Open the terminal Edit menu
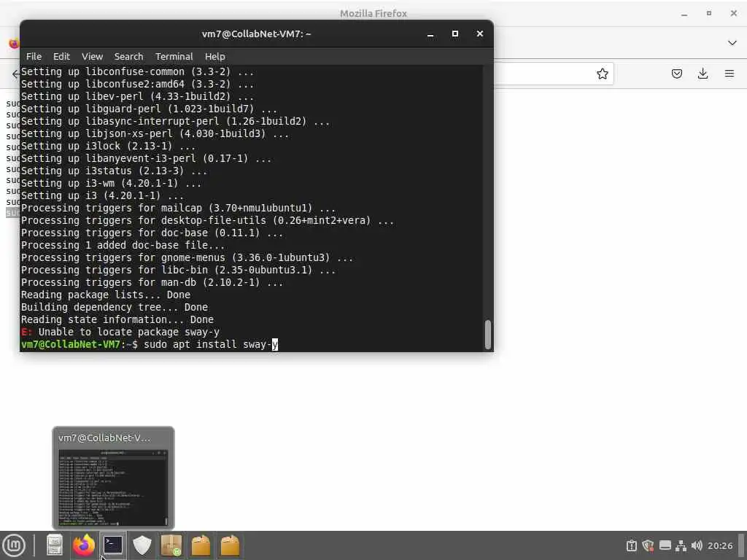747x560 pixels. [x=61, y=56]
